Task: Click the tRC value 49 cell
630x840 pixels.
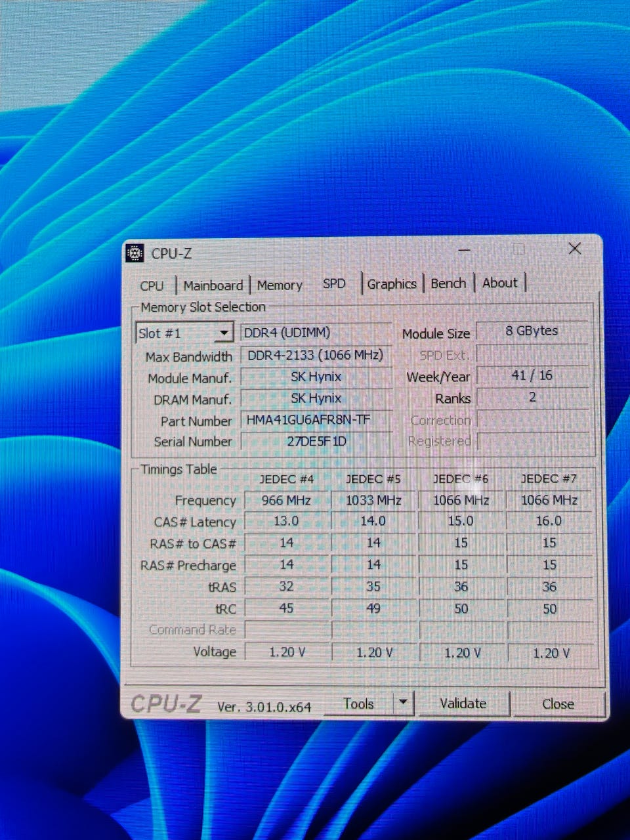Action: point(373,608)
